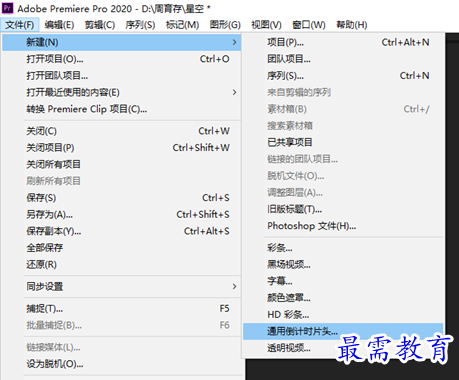Image resolution: width=459 pixels, height=380 pixels.
Task: Choose 还原(R) entry
Action: [121, 264]
